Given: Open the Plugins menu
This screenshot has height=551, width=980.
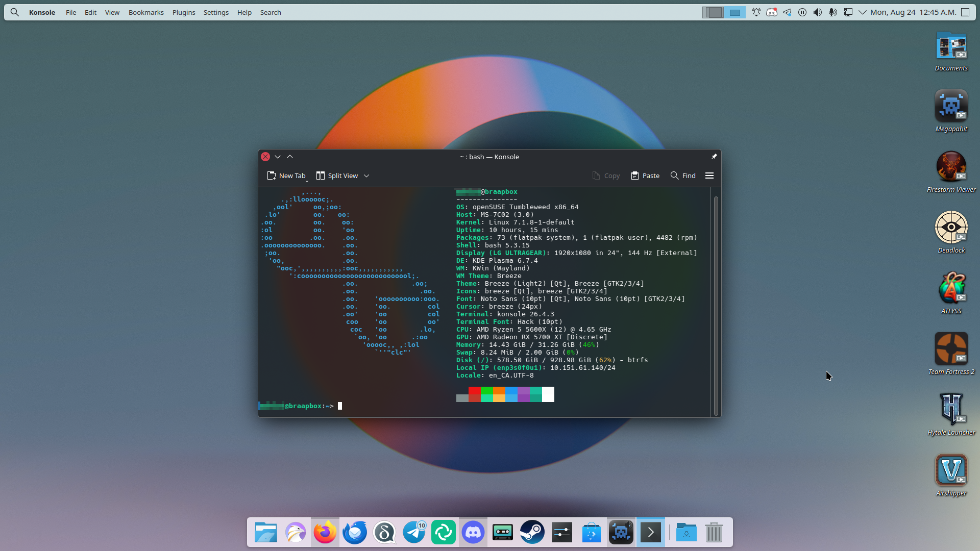Looking at the screenshot, I should click(x=184, y=12).
